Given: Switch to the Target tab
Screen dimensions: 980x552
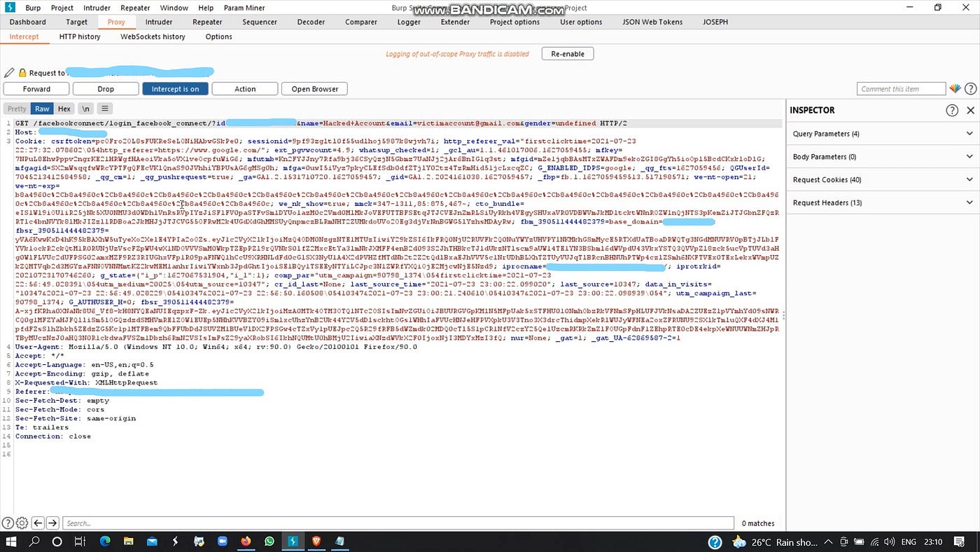Looking at the screenshot, I should click(77, 22).
